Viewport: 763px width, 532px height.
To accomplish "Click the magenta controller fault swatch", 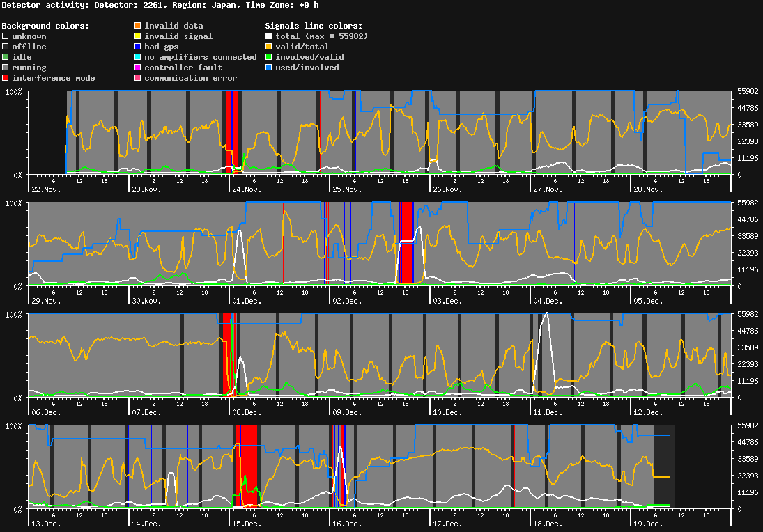I will pos(138,68).
